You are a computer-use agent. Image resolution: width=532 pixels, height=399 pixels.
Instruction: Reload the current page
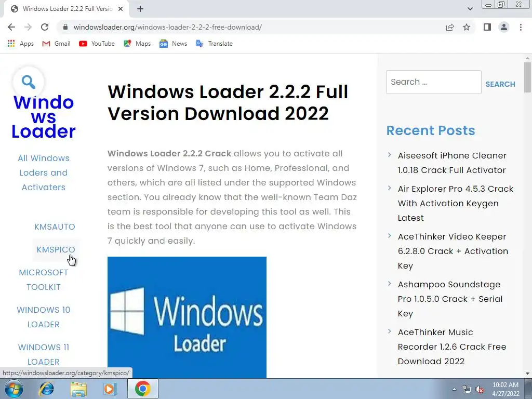[x=45, y=27]
